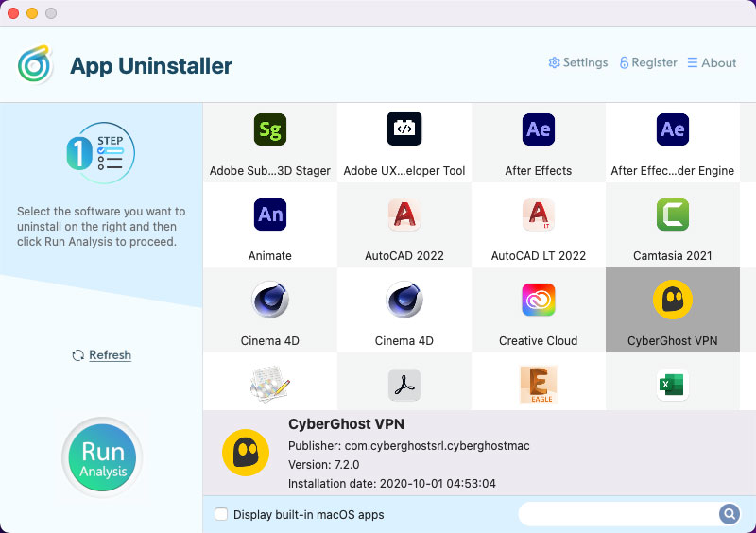The image size is (756, 533).
Task: Select the AutoCAD 2022 app icon
Action: [404, 215]
